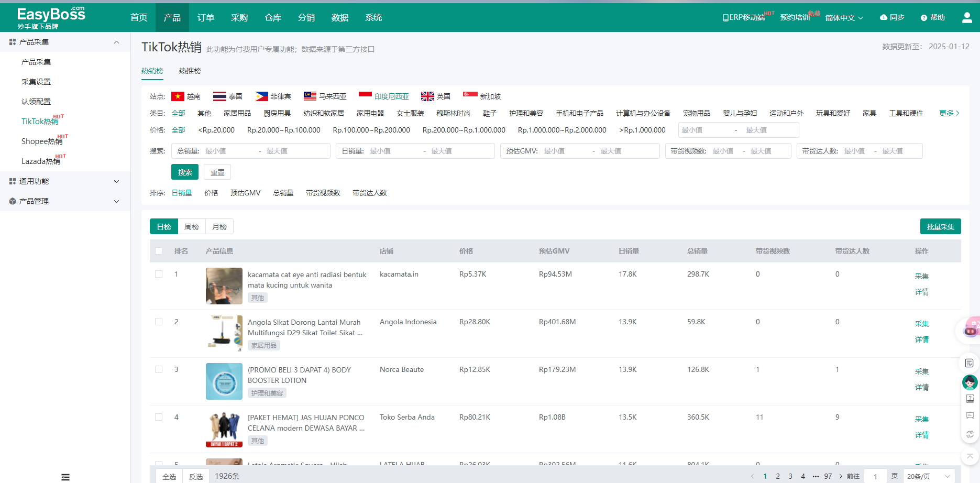Click the 反选 invert selection button
This screenshot has height=483, width=980.
pos(196,476)
